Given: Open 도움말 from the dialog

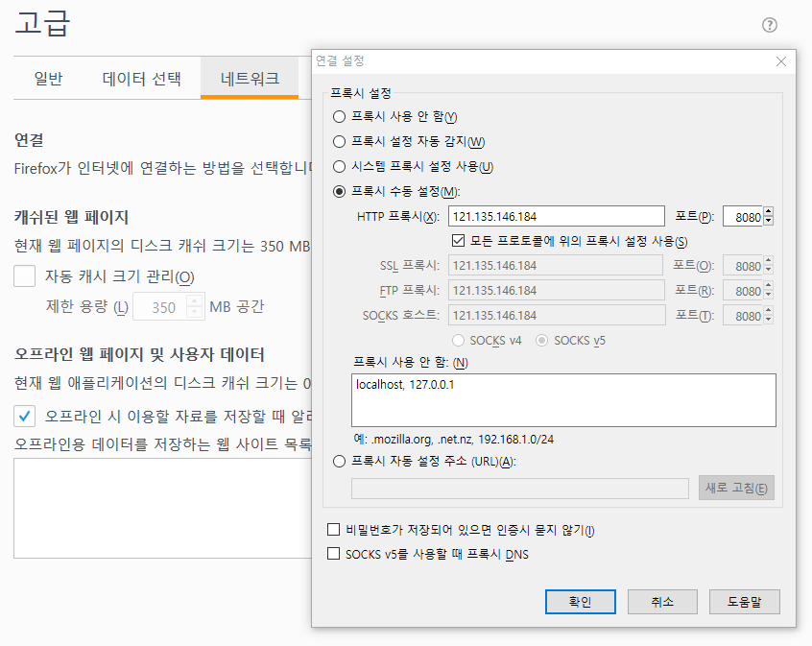Looking at the screenshot, I should coord(744,602).
